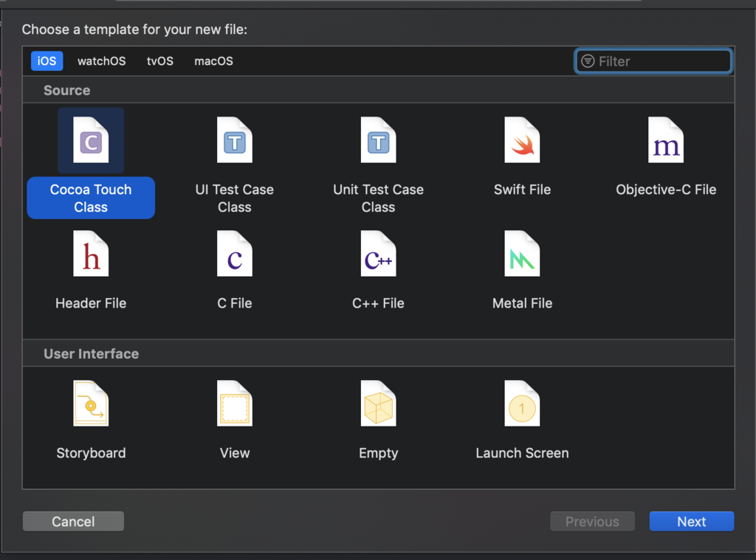Focus the Filter text field
The width and height of the screenshot is (756, 560).
pos(654,61)
